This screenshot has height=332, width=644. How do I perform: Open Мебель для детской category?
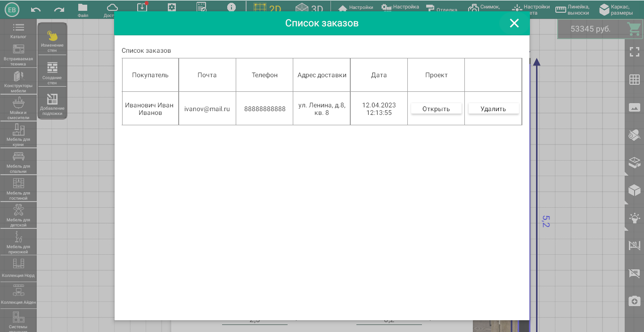pyautogui.click(x=18, y=216)
